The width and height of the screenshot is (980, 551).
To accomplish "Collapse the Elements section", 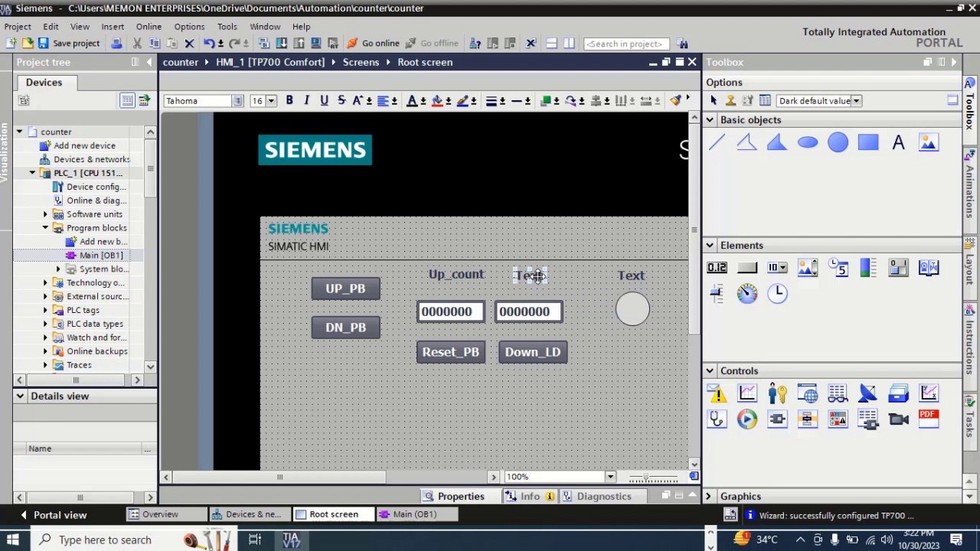I will point(710,246).
